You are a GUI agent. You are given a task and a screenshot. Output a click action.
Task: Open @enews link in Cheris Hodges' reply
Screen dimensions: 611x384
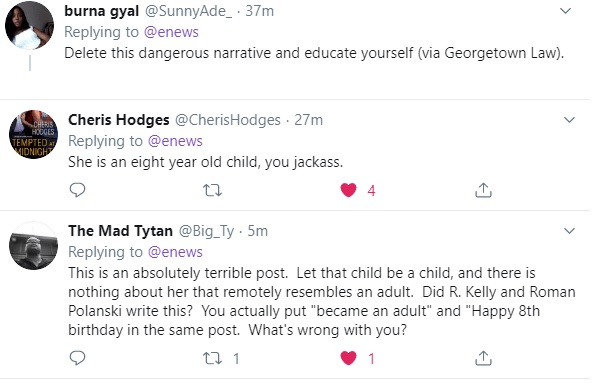point(175,141)
